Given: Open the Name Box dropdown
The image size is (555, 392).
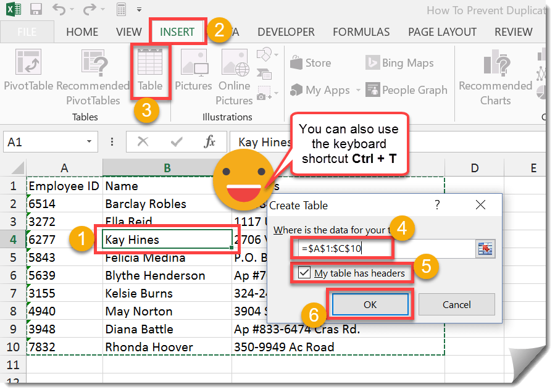Looking at the screenshot, I should pos(89,142).
